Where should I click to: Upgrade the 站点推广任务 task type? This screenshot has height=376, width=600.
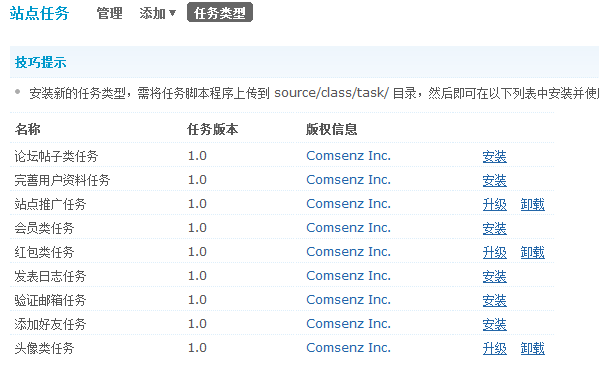[494, 204]
